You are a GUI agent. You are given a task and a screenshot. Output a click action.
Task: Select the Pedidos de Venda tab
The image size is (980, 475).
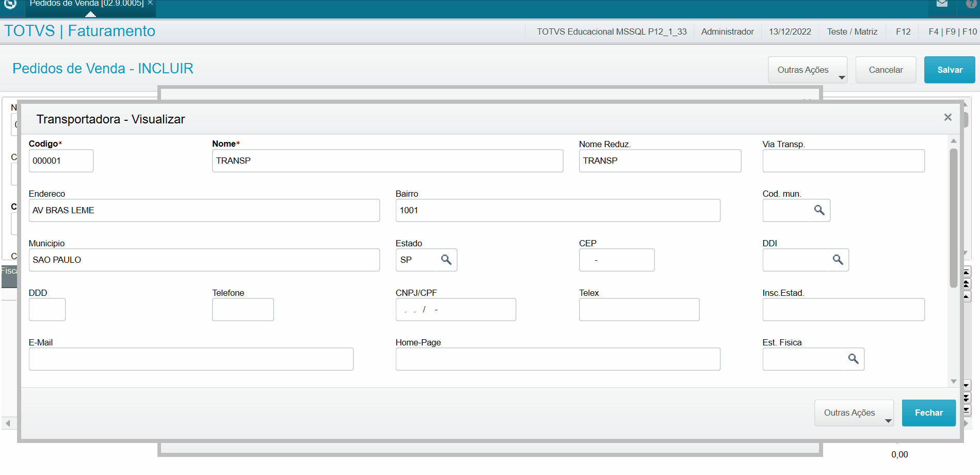86,4
